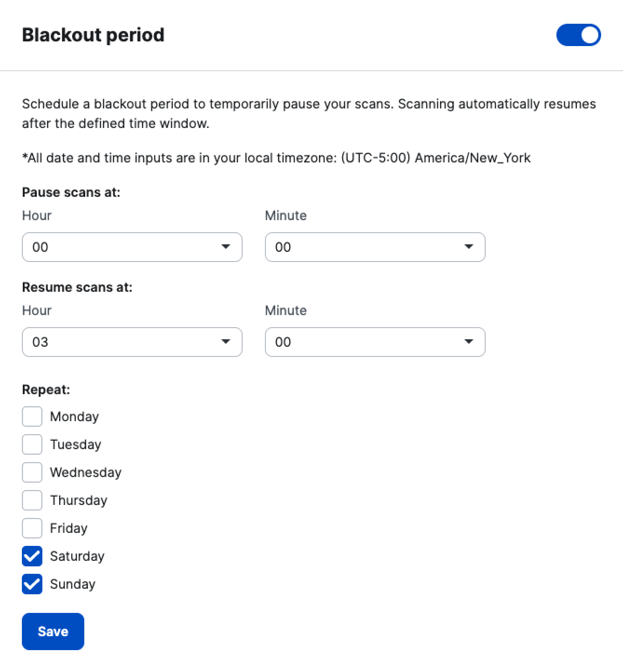Check the Monday checkbox
The height and width of the screenshot is (672, 623).
pos(32,417)
